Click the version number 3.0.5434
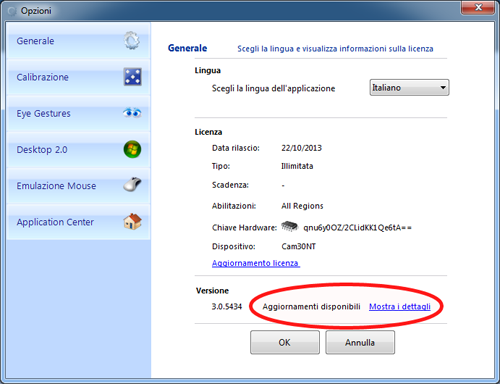The width and height of the screenshot is (500, 384). tap(227, 307)
